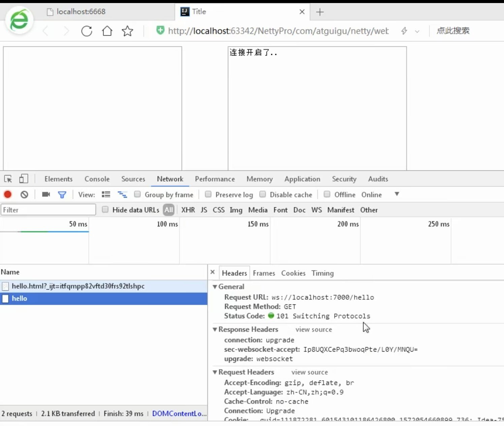Select the hello.html request row

coord(104,286)
